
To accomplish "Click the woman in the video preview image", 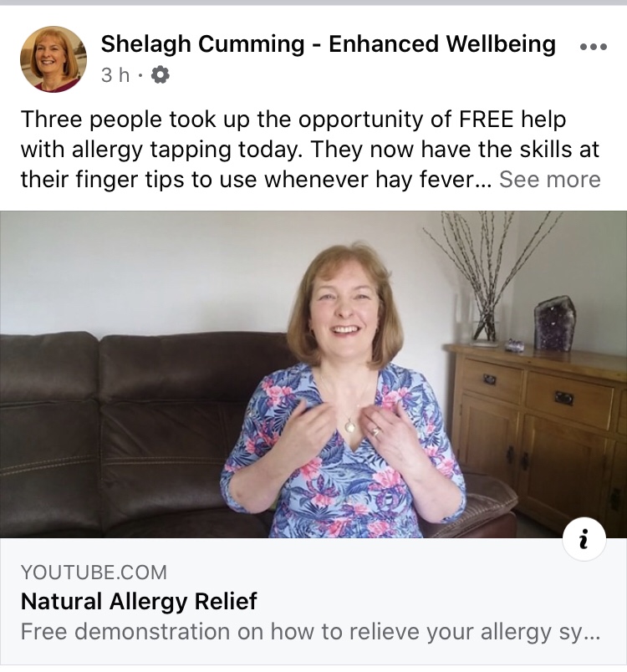I will 343,390.
